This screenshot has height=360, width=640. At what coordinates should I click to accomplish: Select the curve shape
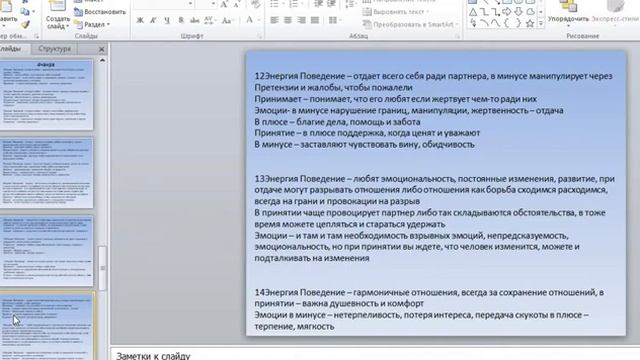pos(495,24)
